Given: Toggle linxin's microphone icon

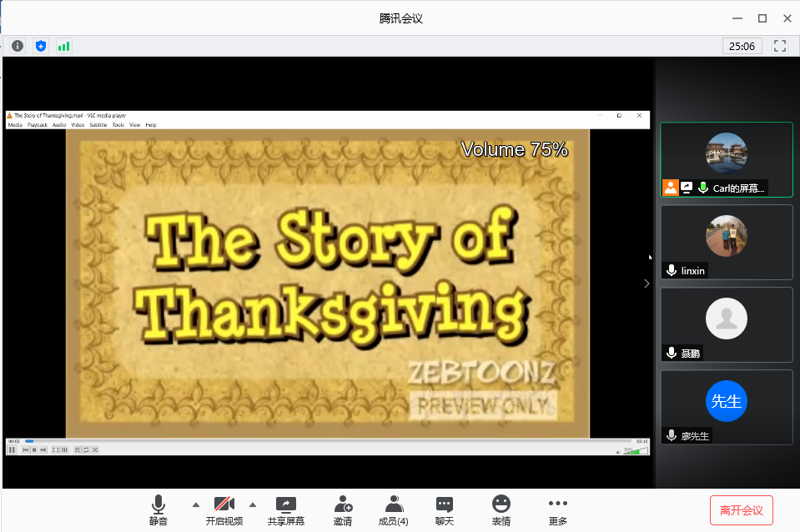Looking at the screenshot, I should (x=671, y=271).
